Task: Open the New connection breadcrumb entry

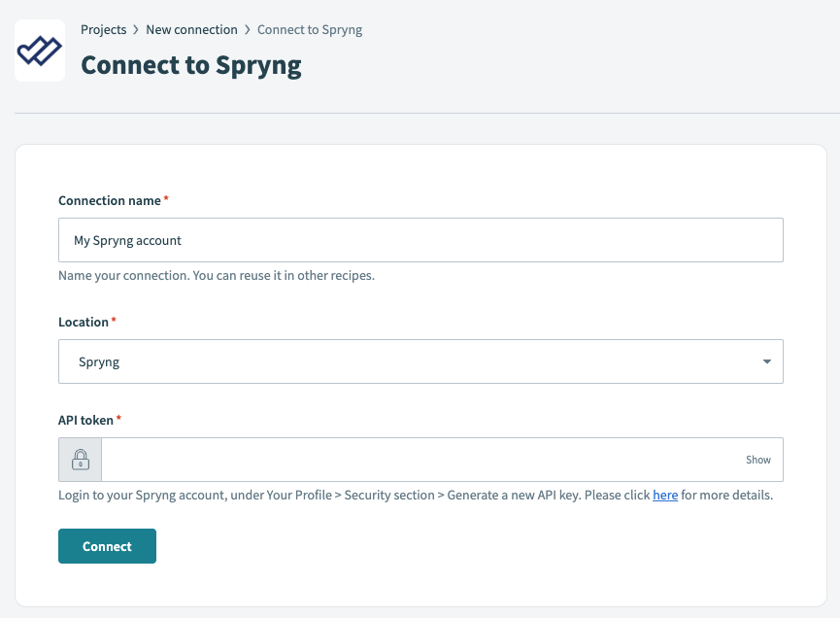Action: pyautogui.click(x=191, y=29)
